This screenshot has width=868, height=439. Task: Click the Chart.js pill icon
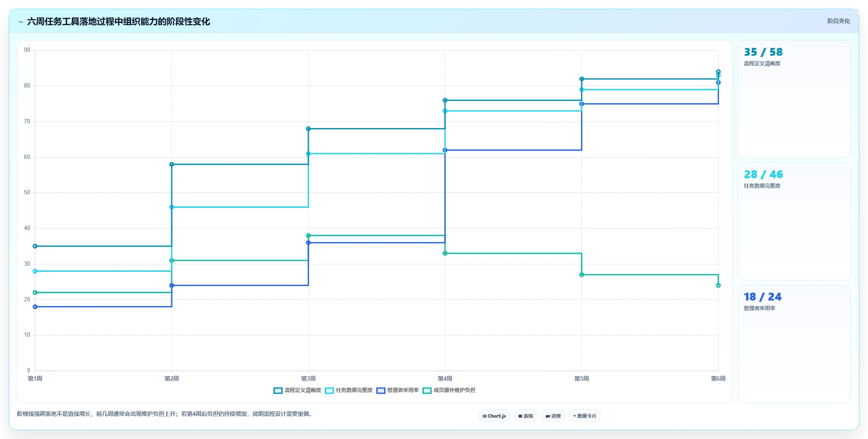(484, 416)
